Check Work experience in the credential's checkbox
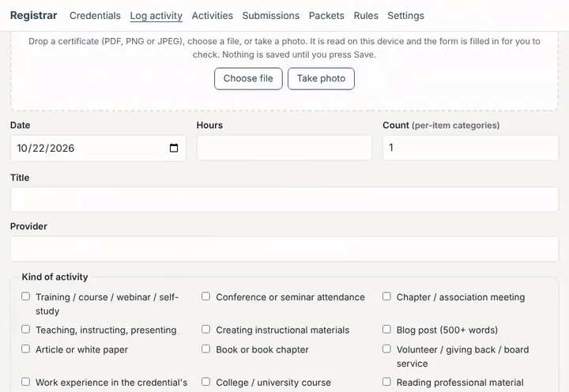The width and height of the screenshot is (569, 392). [25, 382]
